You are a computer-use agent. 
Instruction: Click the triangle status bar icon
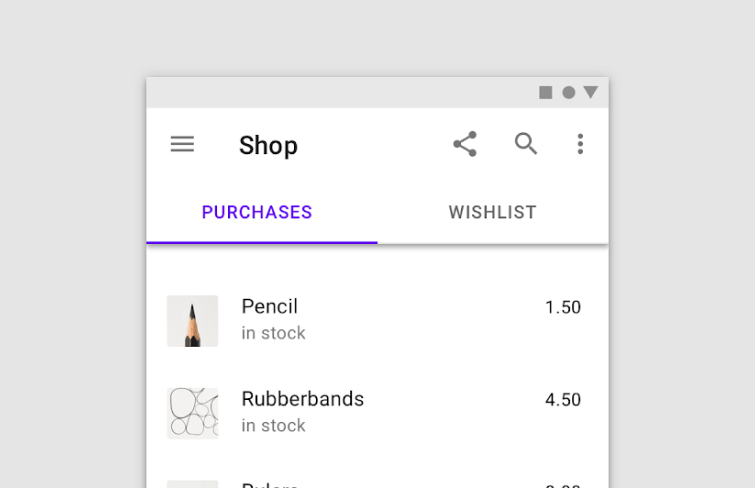click(x=591, y=93)
